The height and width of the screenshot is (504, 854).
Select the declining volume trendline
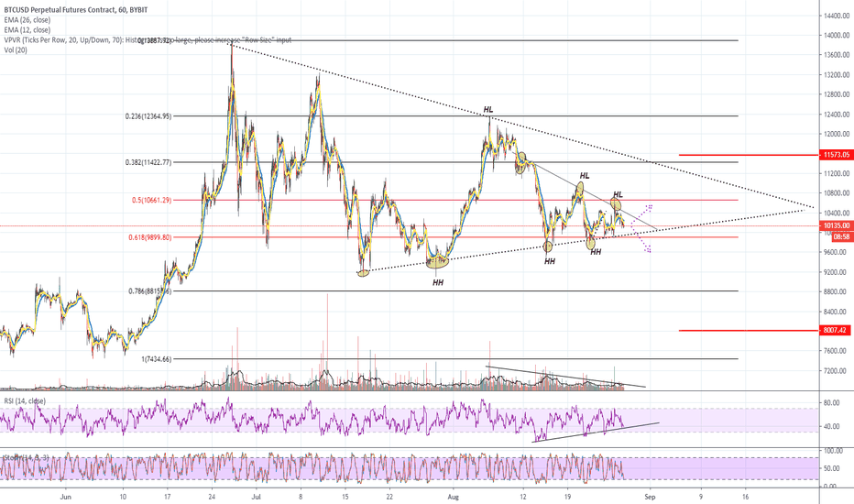pyautogui.click(x=565, y=377)
